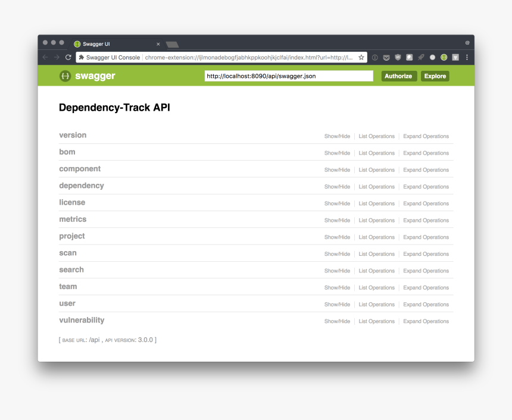
Task: Close the Swagger UI tab
Action: tap(158, 44)
